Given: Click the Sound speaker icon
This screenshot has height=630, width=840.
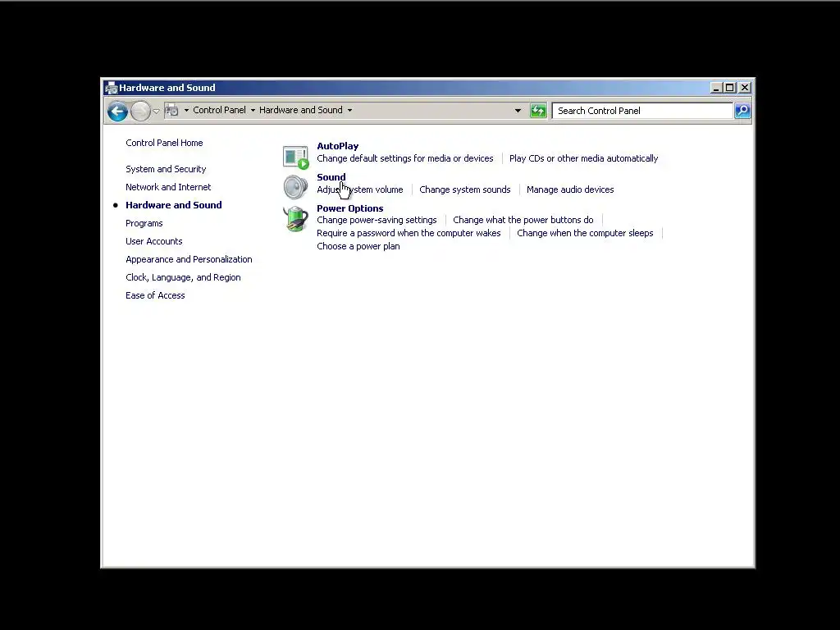Looking at the screenshot, I should pyautogui.click(x=295, y=187).
